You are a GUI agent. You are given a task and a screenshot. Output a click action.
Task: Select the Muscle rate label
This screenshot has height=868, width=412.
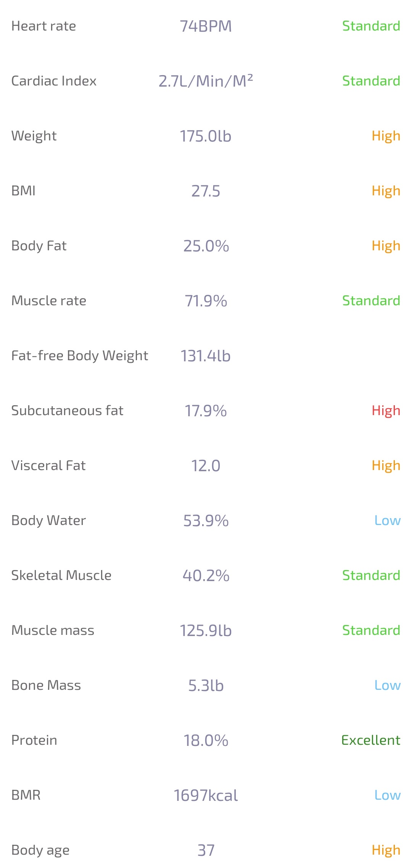(x=49, y=301)
